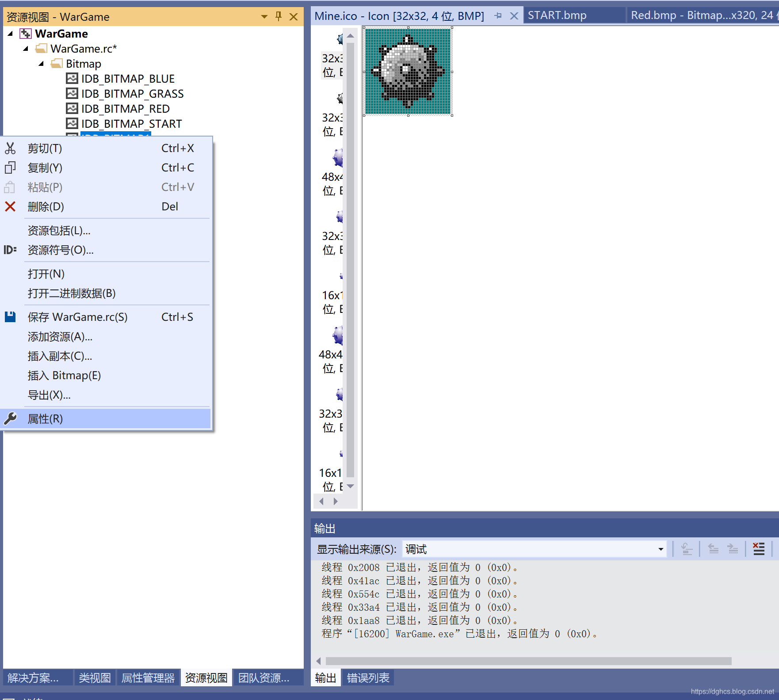Select the first 48x48 icon image thumbnail

point(332,172)
